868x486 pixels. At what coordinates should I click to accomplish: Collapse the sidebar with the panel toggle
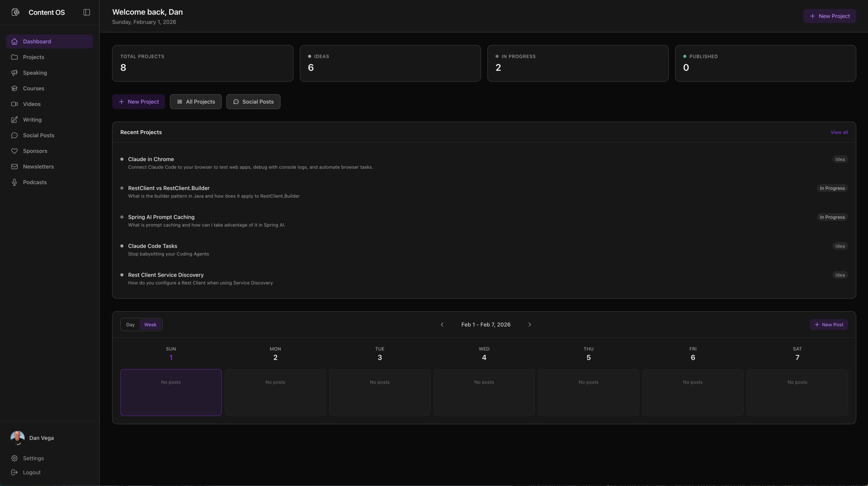coord(86,12)
